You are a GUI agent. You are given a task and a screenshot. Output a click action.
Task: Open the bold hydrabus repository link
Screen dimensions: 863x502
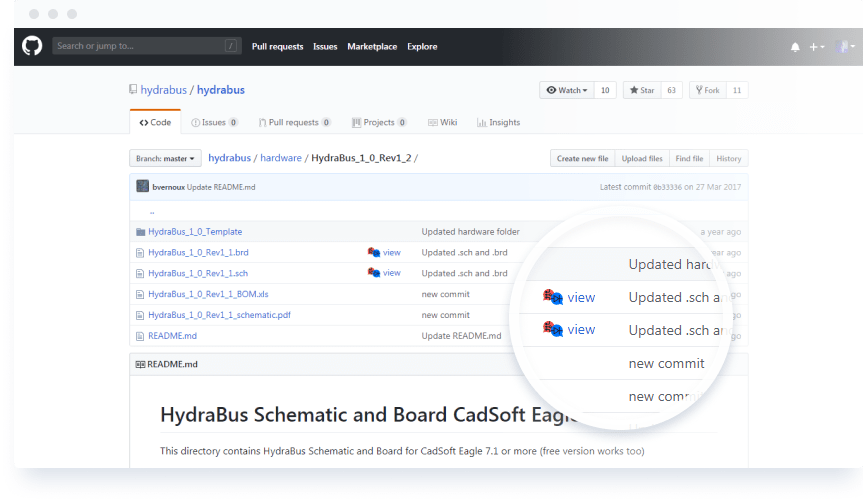221,90
